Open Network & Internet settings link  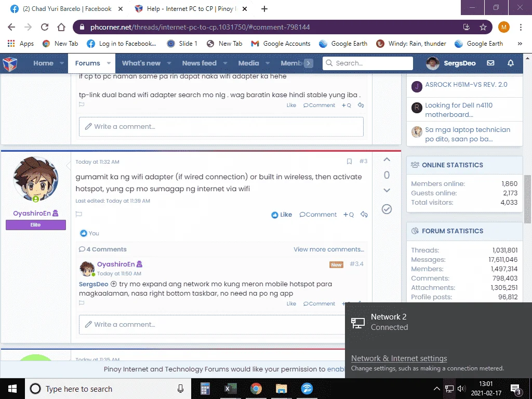(x=399, y=358)
